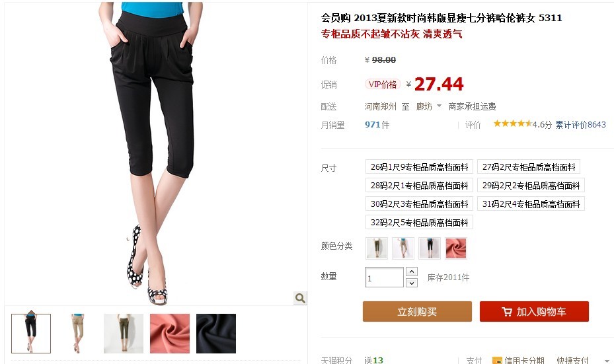Image resolution: width=614 pixels, height=364 pixels.
Task: Select the coral pink fabric color swatch
Action: 456,248
